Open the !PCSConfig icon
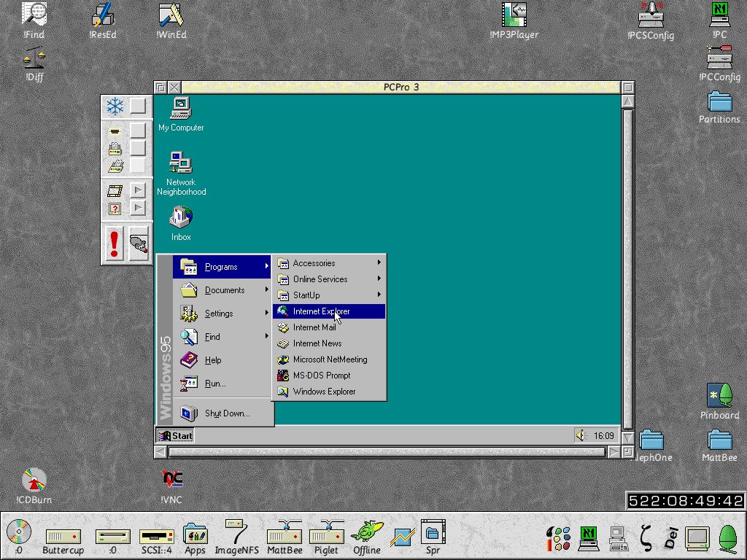This screenshot has height=560, width=747. click(x=651, y=21)
